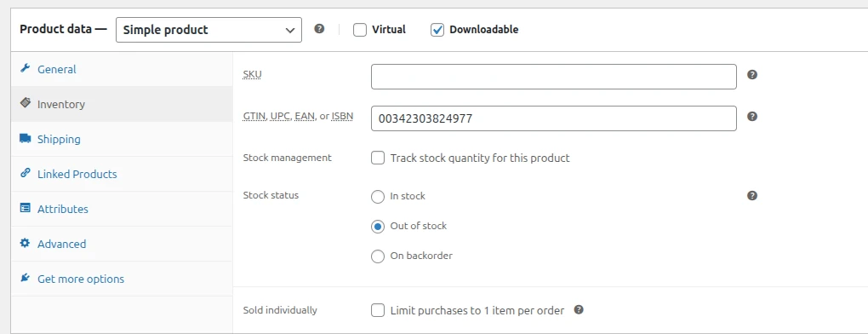Click the help icon beside GTIN field
The width and height of the screenshot is (868, 334).
pos(751,117)
